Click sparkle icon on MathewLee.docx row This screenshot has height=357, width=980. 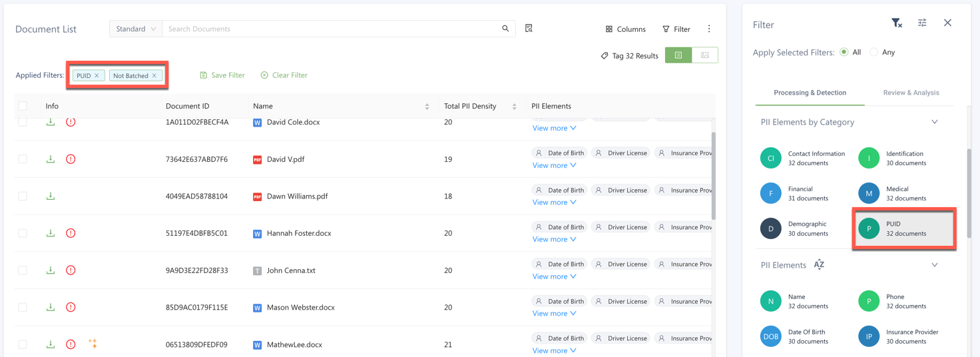click(x=93, y=344)
